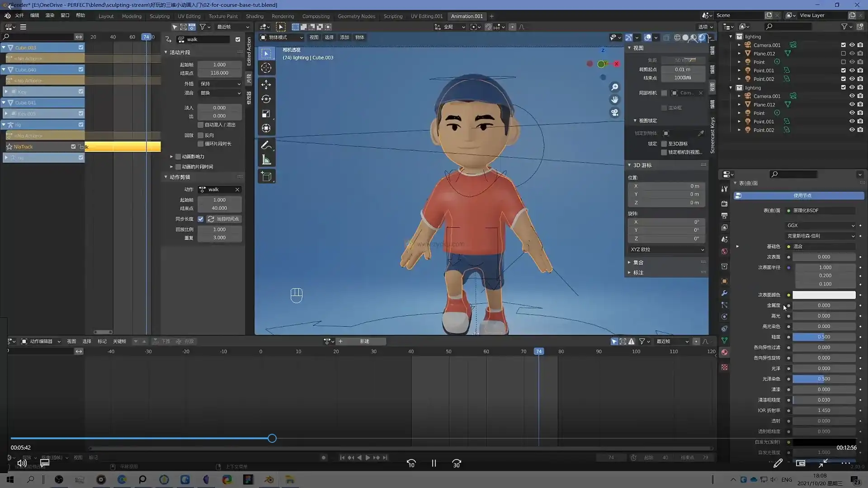Open the XYZ Euler rotation mode dropdown
868x488 pixels.
click(667, 249)
